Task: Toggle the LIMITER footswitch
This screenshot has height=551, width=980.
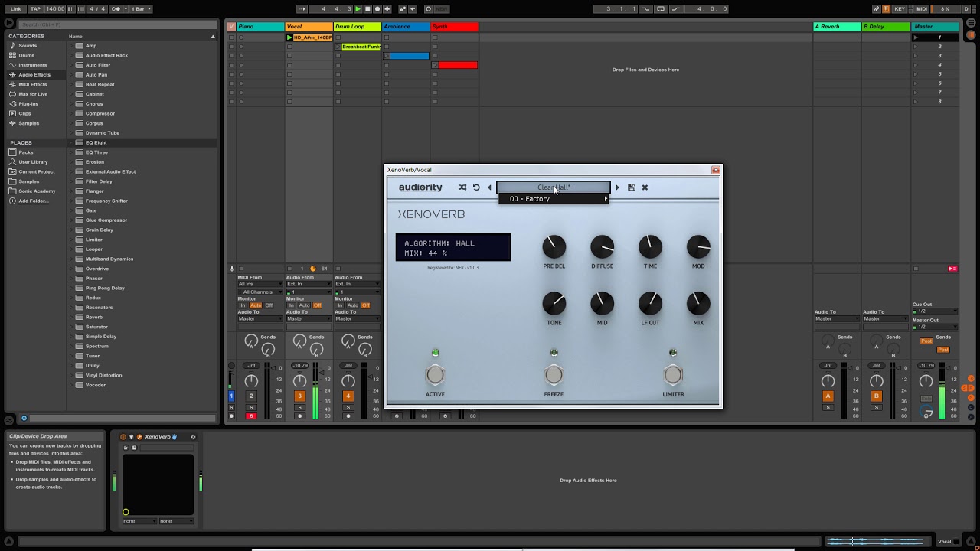Action: pos(673,375)
